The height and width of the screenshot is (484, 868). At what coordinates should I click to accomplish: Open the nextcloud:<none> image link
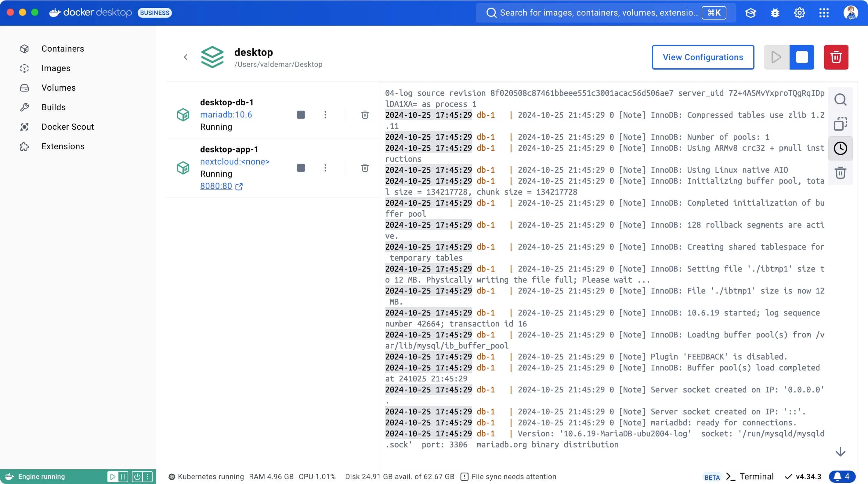235,162
